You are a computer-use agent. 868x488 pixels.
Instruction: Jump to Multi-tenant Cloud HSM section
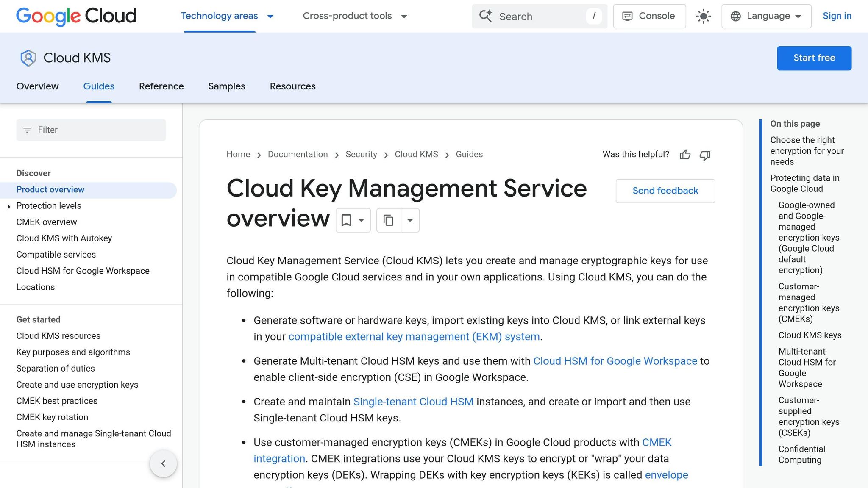point(807,368)
